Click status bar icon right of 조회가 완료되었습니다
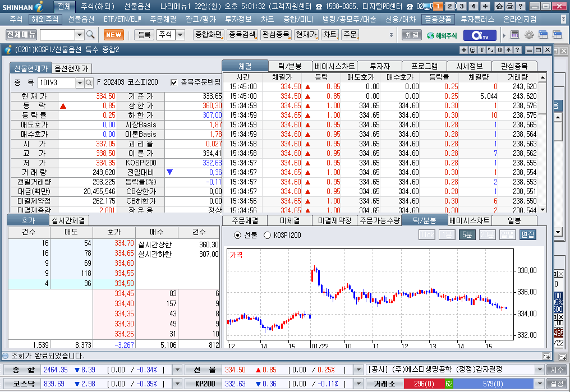The image size is (570, 392). pyautogui.click(x=546, y=356)
